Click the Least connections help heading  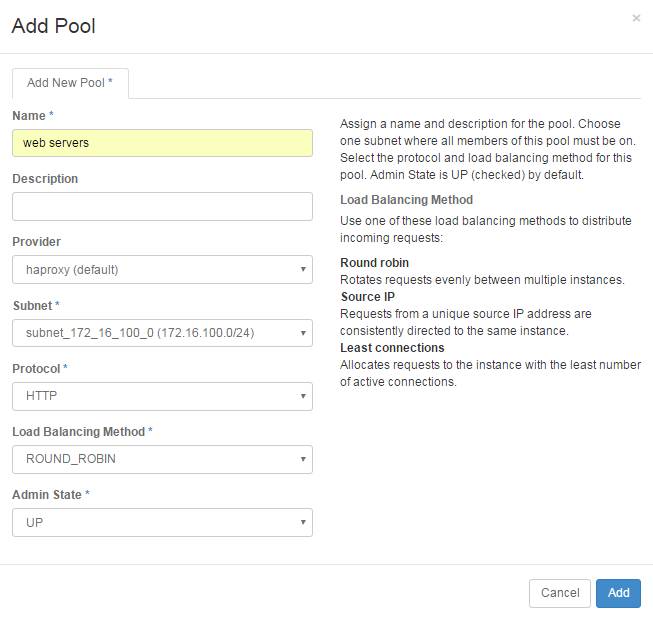[x=392, y=348]
